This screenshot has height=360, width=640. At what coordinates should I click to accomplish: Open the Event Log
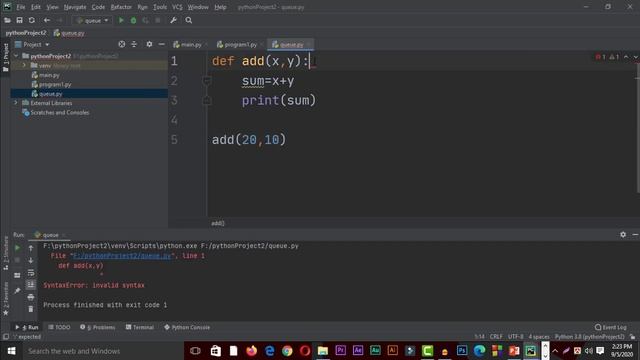point(611,327)
